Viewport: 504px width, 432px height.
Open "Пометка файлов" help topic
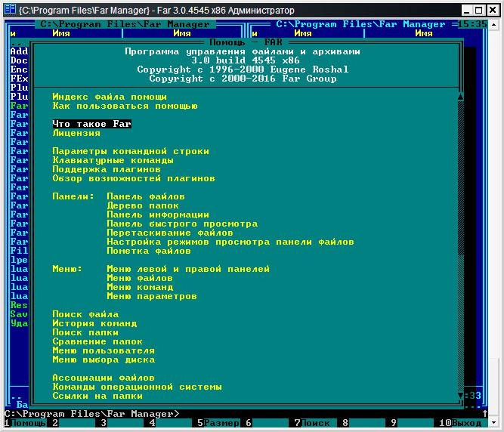149,251
